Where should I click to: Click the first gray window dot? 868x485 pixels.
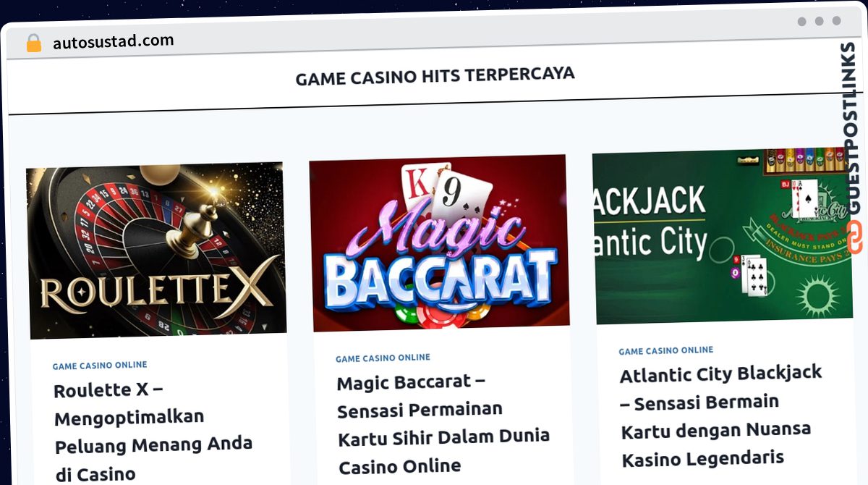(x=801, y=22)
